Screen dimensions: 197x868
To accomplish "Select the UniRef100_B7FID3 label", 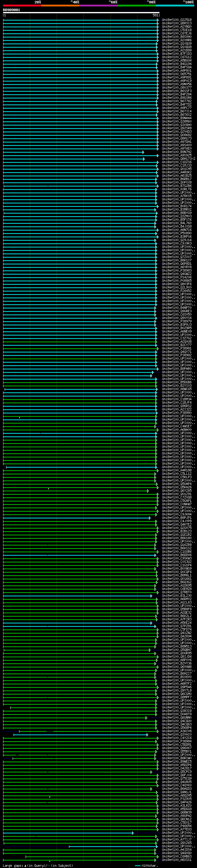I will click(177, 54).
